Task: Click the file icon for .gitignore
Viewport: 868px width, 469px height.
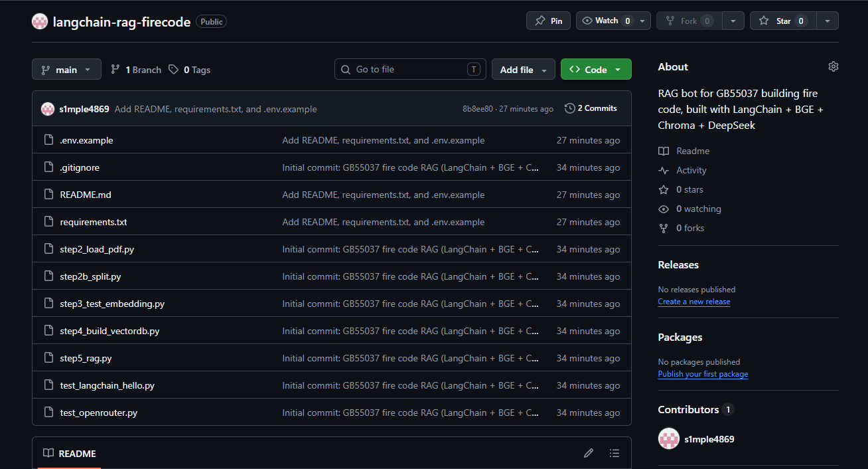Action: [48, 167]
